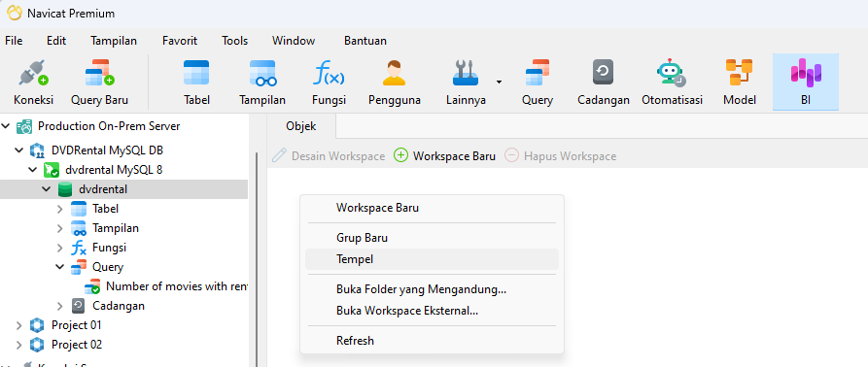Click the Hapus Workspace button
Screen dimensions: 868x367
560,156
